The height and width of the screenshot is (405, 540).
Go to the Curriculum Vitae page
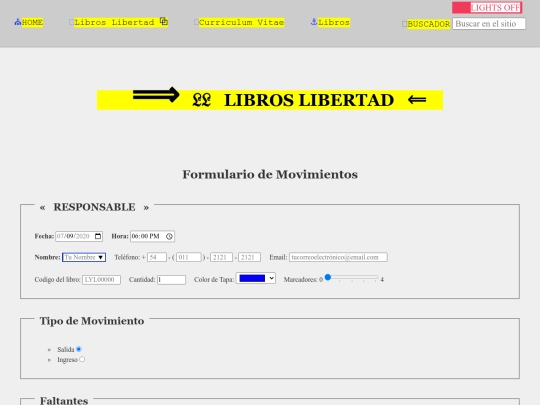(x=241, y=22)
